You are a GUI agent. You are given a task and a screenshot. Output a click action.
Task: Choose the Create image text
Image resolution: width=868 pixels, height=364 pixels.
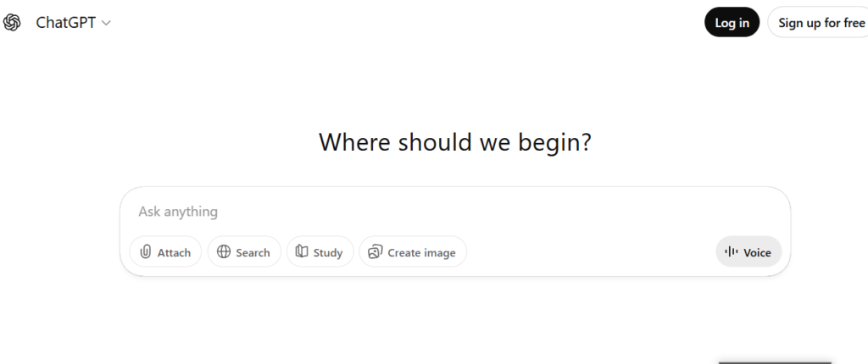(421, 252)
